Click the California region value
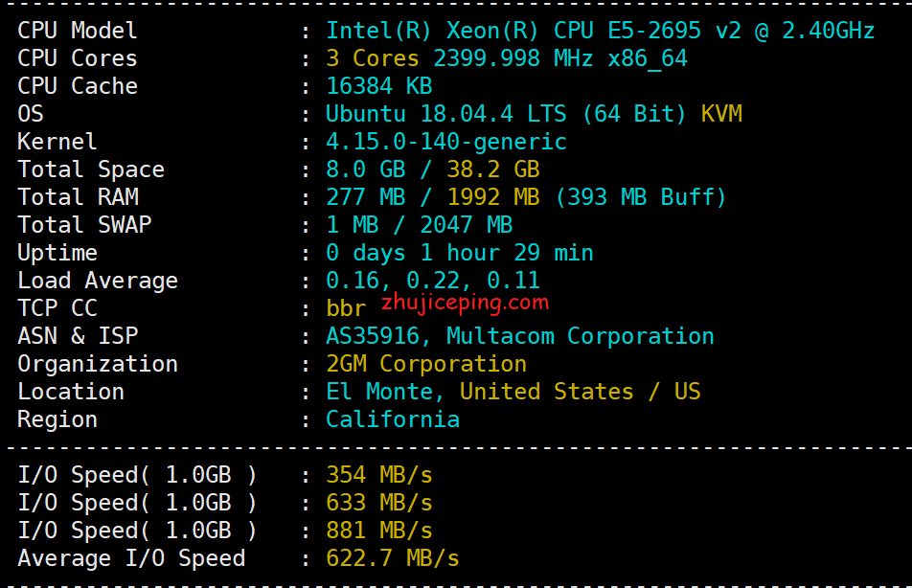 [x=392, y=419]
